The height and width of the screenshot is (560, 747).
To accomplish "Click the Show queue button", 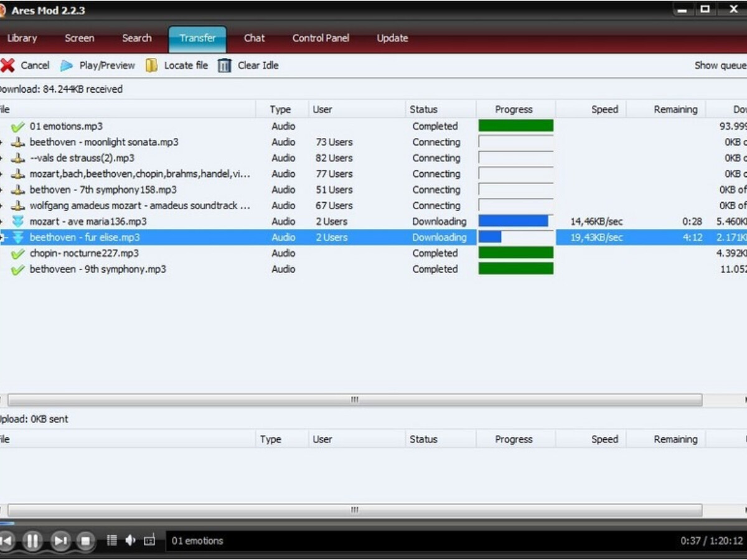I will pos(720,65).
